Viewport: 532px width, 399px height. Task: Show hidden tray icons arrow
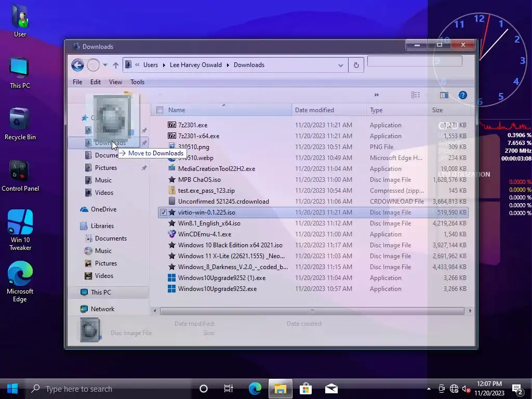pos(429,389)
